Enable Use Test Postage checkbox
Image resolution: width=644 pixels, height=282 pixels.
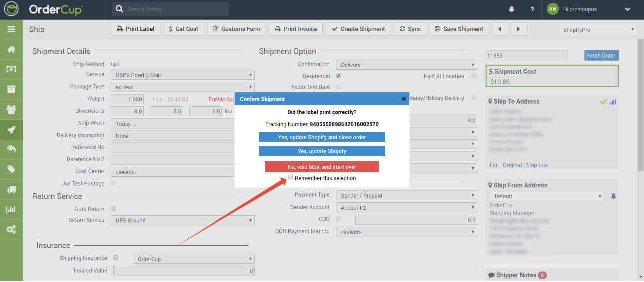pos(113,183)
